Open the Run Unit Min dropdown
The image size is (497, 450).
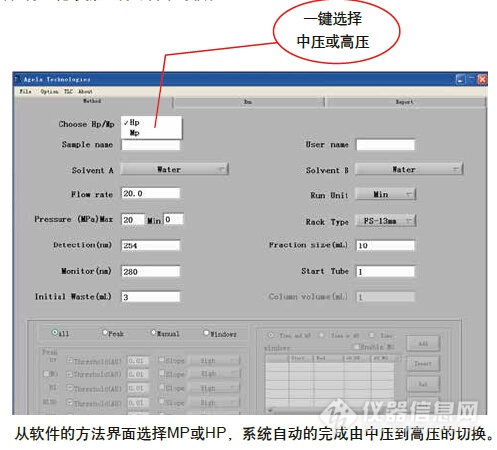386,194
